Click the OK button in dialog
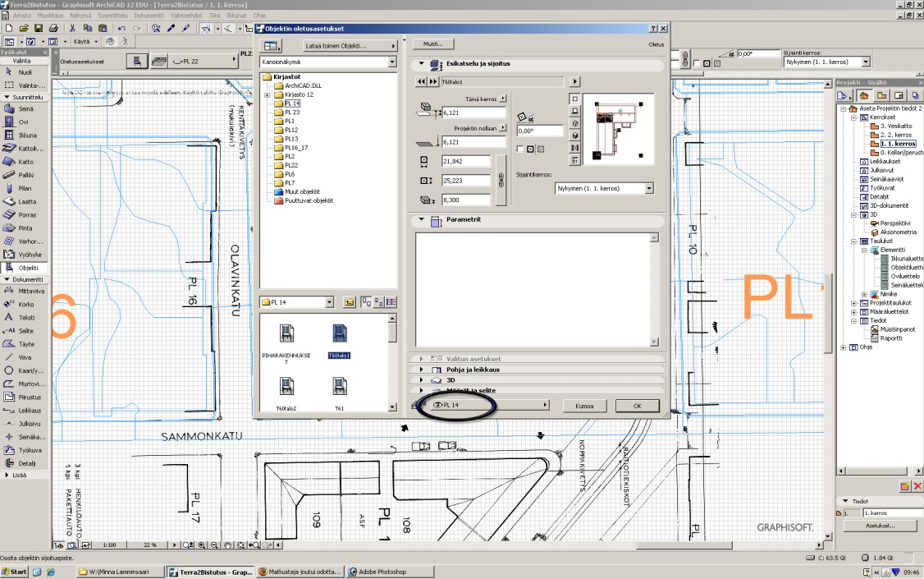The image size is (924, 579). pos(637,406)
